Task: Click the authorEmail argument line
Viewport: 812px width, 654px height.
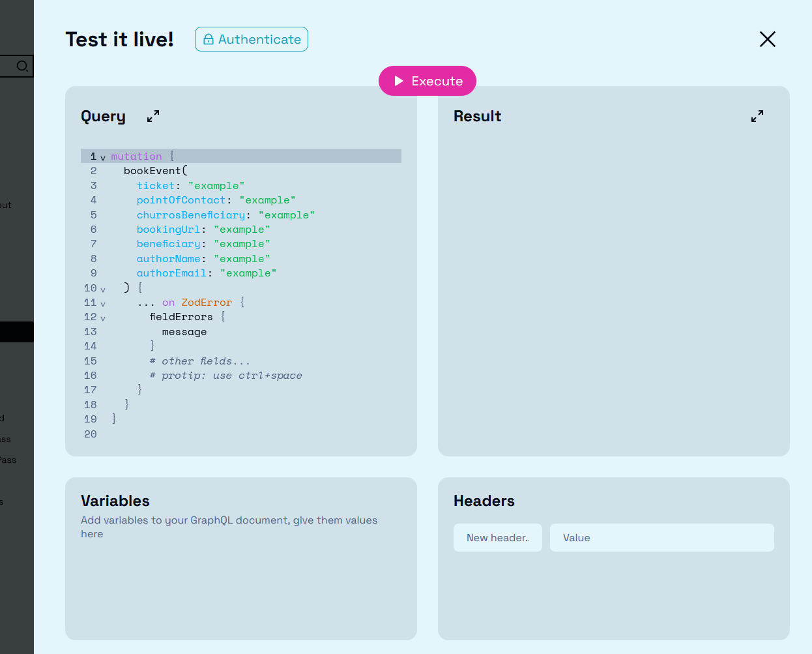Action: [171, 273]
